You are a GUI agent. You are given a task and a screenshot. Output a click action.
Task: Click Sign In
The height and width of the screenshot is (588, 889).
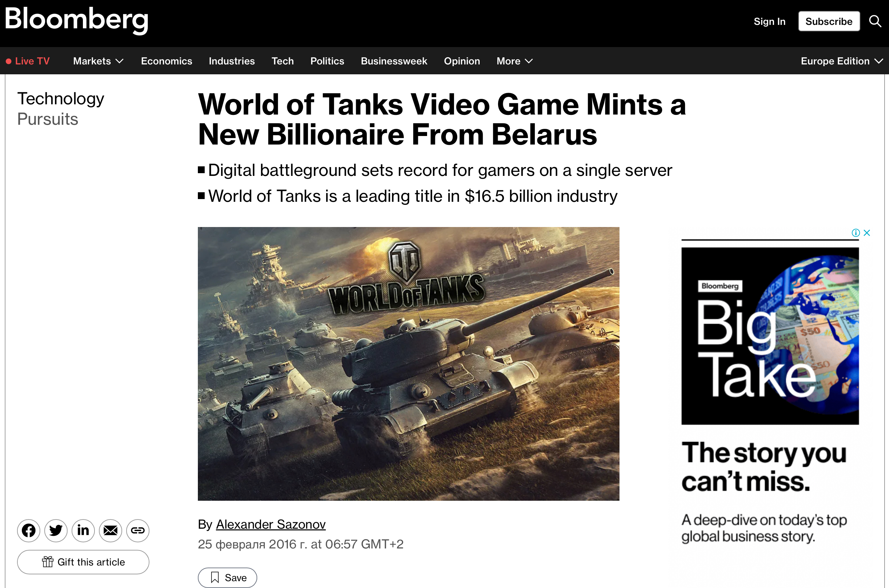coord(770,21)
